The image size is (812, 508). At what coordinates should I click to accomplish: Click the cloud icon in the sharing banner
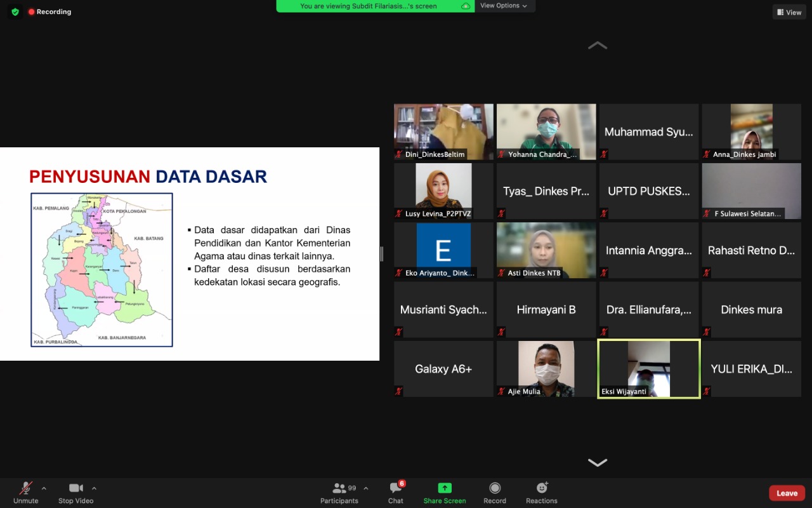click(466, 6)
